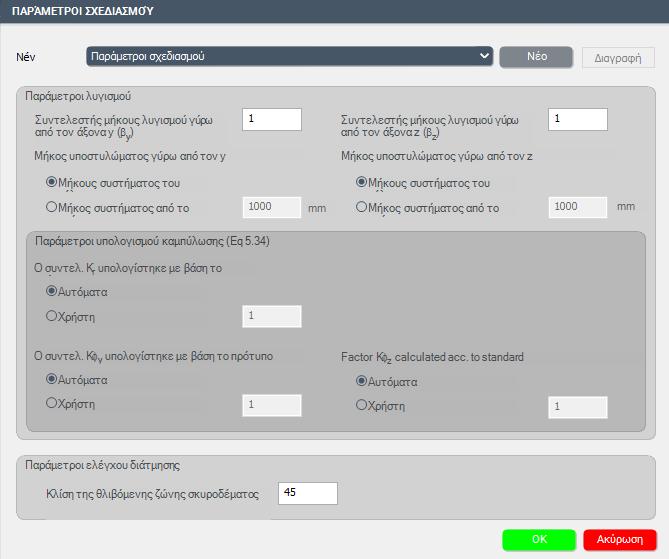Image resolution: width=669 pixels, height=559 pixels.
Task: Open the Παράμετροι σχεδιασμού dropdown
Action: 289,56
